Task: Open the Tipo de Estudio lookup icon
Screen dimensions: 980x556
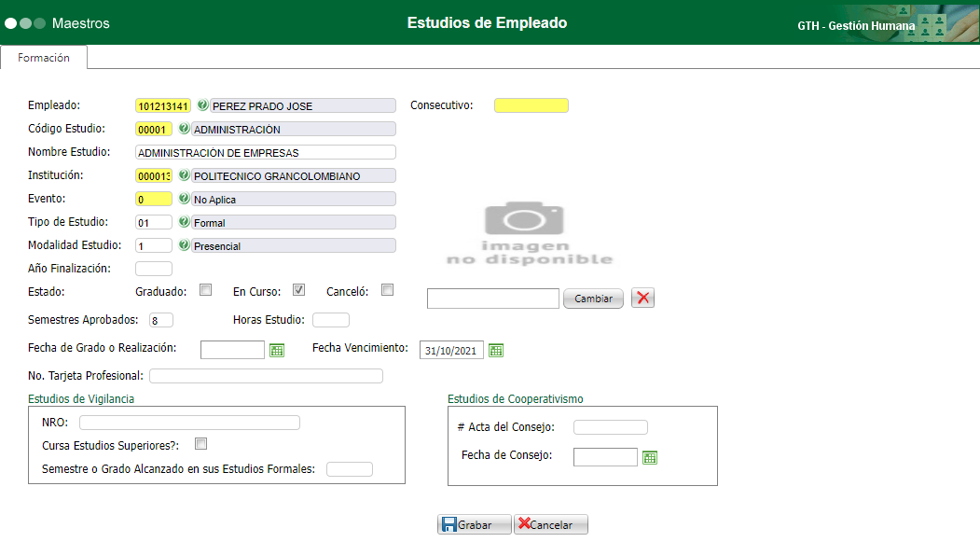Action: (x=185, y=221)
